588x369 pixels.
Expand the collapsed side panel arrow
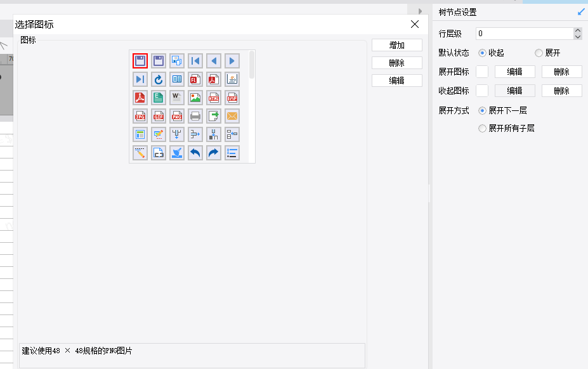[420, 11]
